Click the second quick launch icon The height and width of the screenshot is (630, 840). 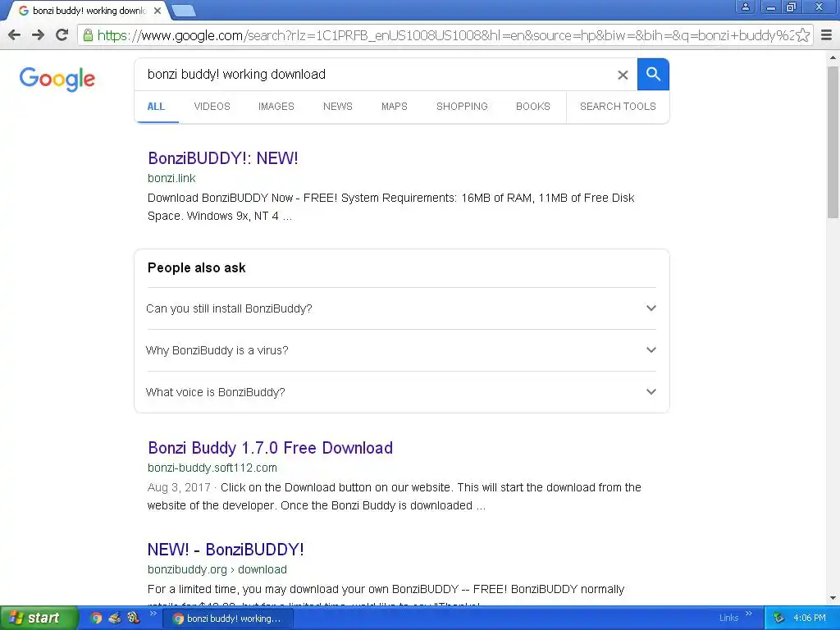pyautogui.click(x=115, y=619)
